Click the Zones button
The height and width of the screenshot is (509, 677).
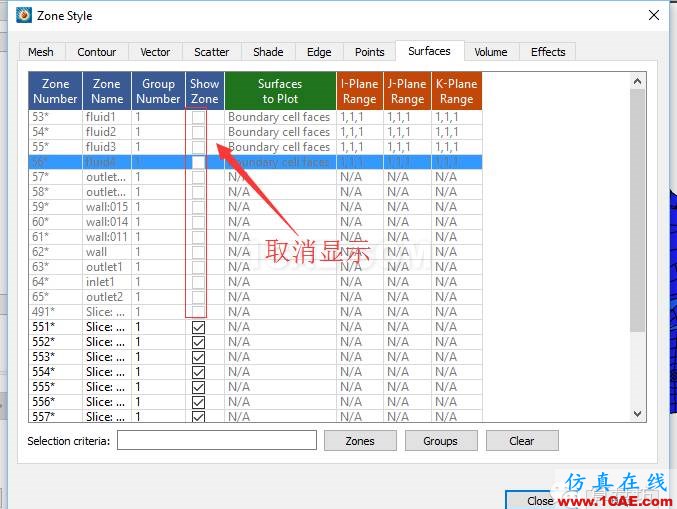(x=360, y=441)
